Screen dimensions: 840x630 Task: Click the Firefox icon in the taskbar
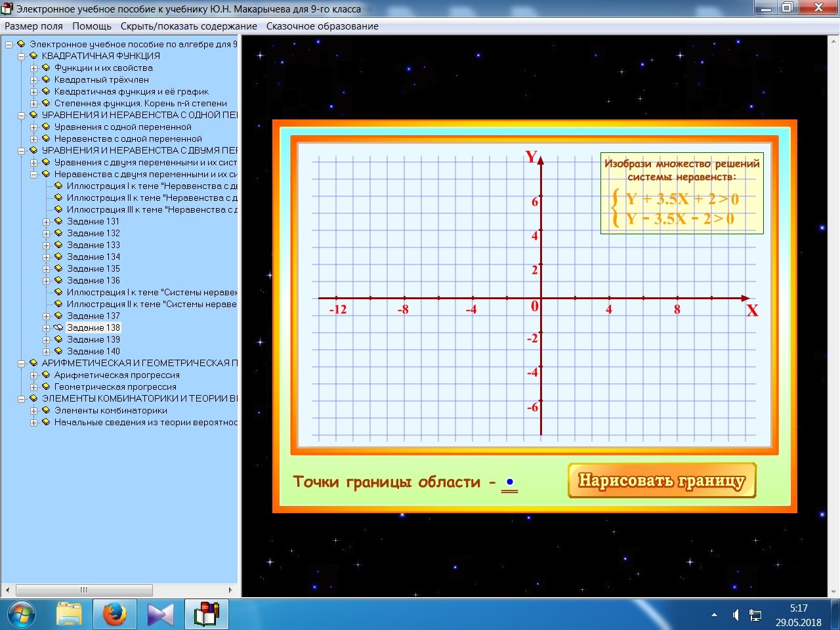[x=114, y=615]
